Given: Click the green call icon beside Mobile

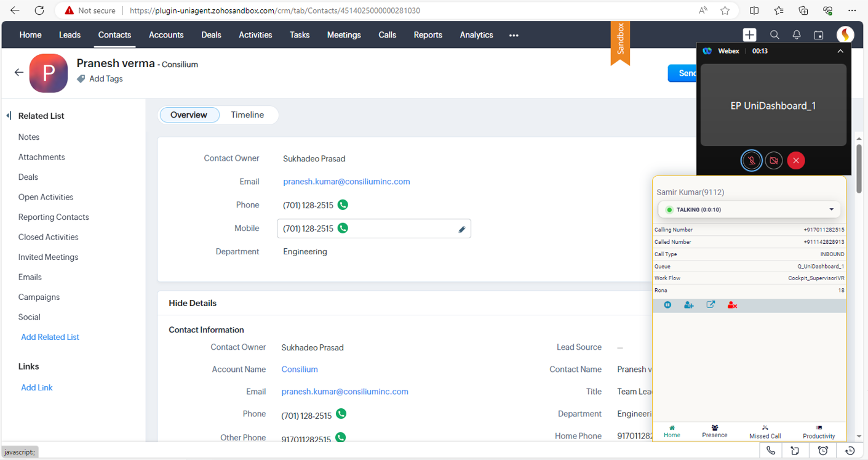Looking at the screenshot, I should (x=343, y=228).
